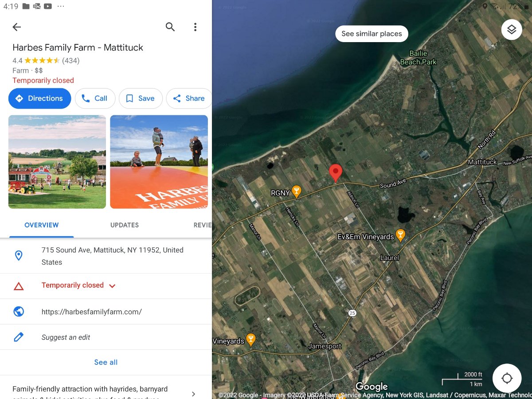Tap the red warning triangle icon
This screenshot has height=399, width=532.
(19, 286)
